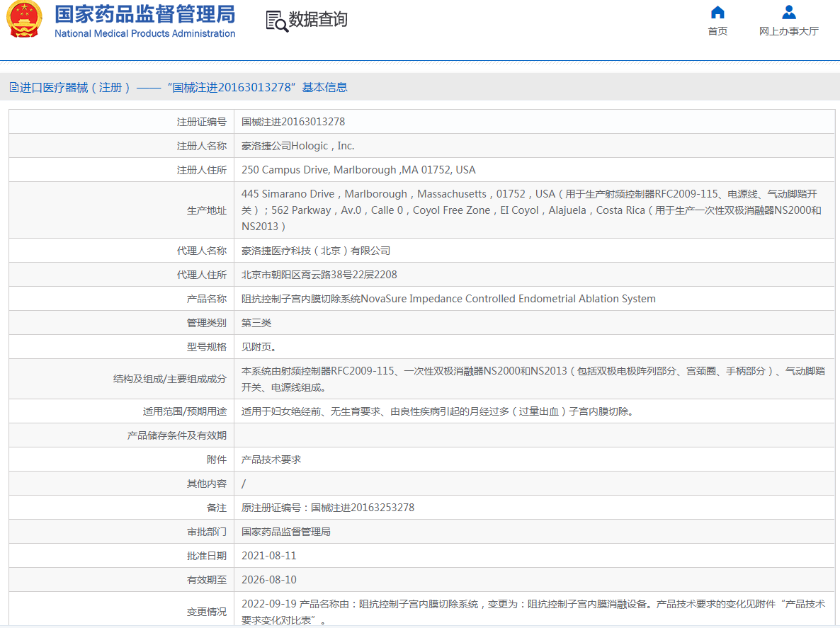
Task: Open the 首页 text link
Action: pos(717,31)
